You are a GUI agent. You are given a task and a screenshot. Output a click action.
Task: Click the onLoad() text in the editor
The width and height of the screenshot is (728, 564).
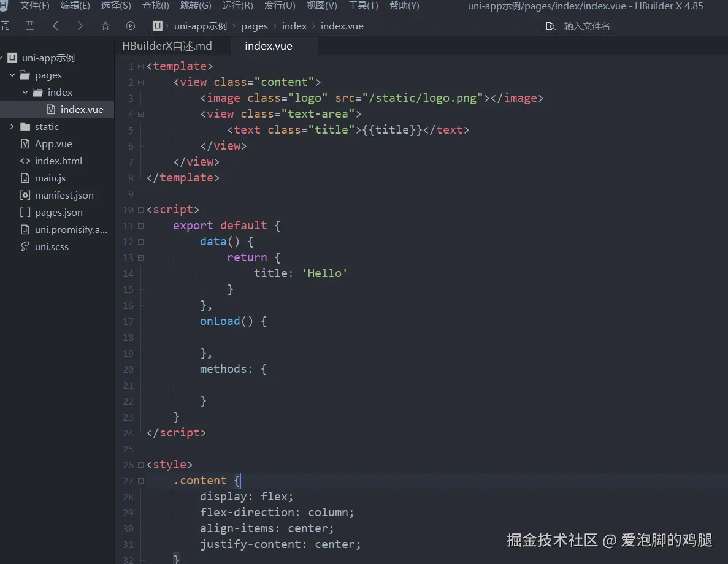click(x=226, y=321)
